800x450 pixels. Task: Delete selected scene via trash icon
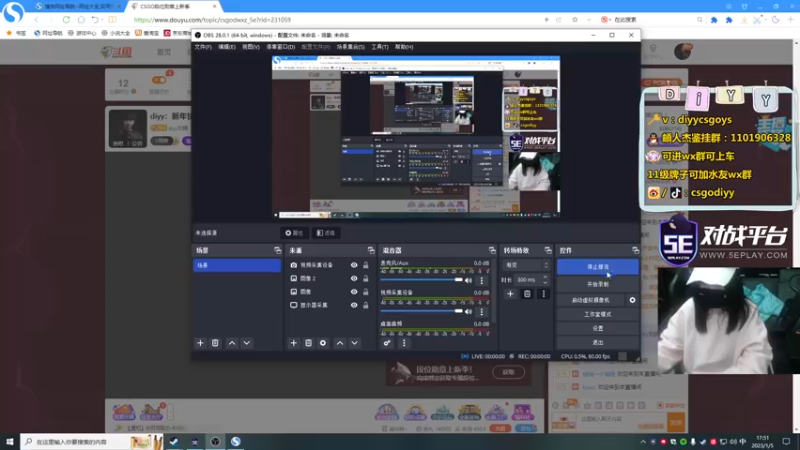(215, 343)
